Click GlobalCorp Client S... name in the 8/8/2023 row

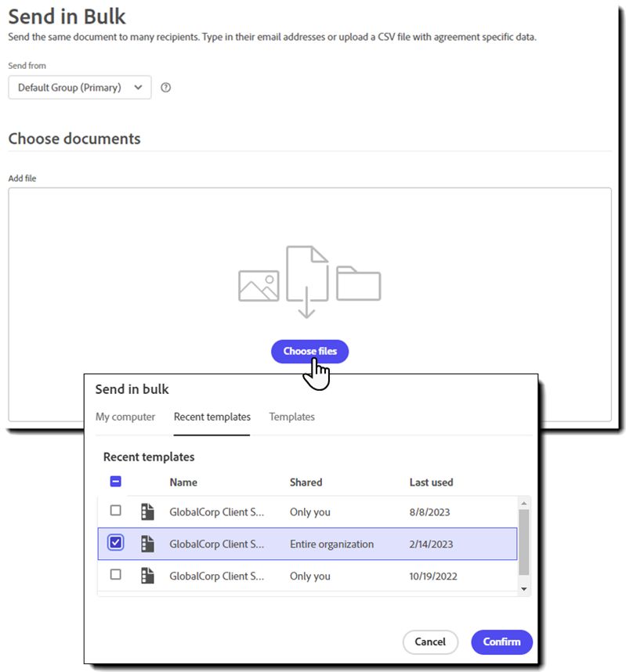point(216,511)
